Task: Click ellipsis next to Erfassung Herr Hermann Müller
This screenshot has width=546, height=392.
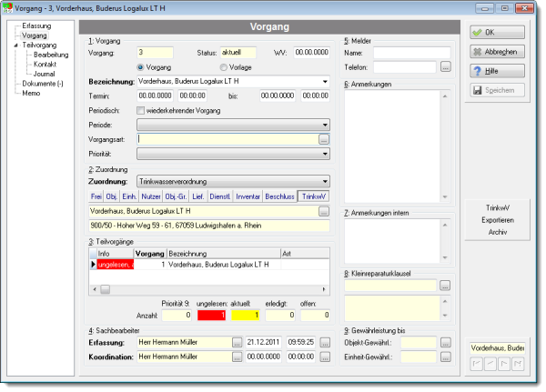Action: pos(238,343)
